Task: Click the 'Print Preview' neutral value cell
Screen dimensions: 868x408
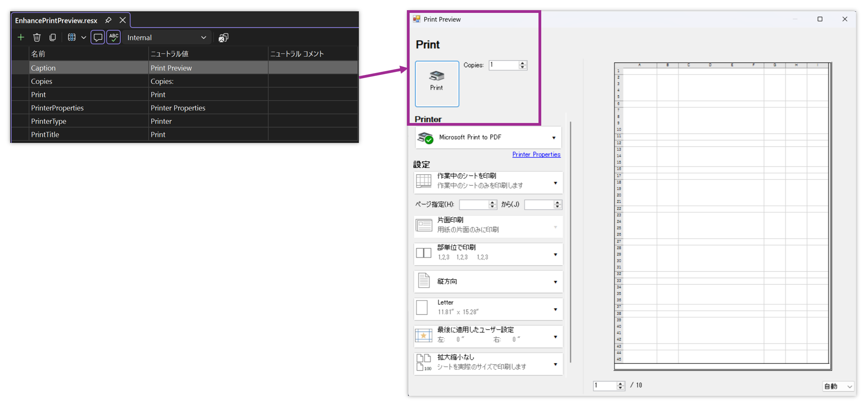Action: pyautogui.click(x=208, y=68)
